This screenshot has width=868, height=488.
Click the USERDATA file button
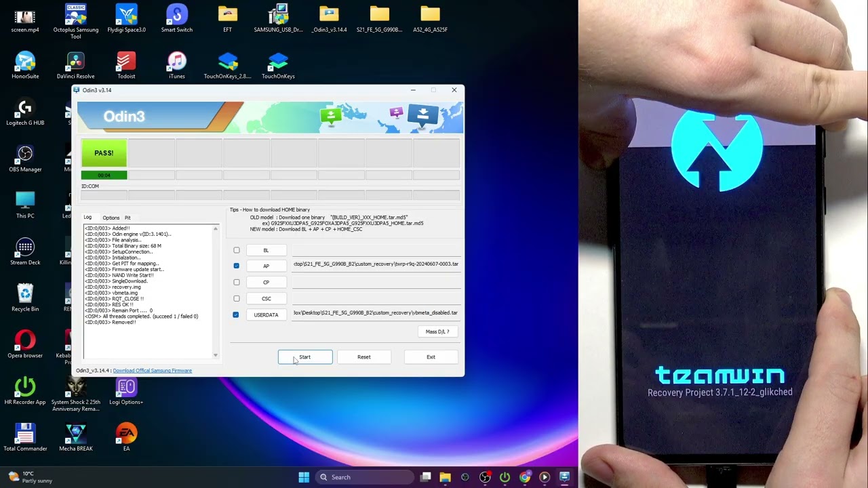click(266, 314)
